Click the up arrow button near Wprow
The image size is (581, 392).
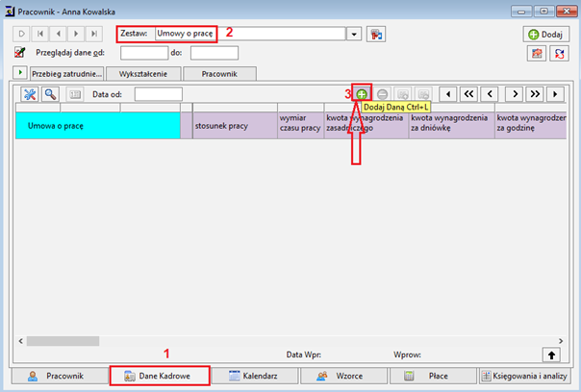[551, 355]
